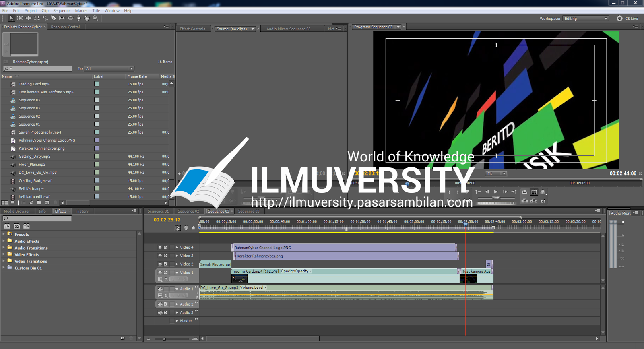Step forward one frame in Program monitor
644x349 pixels.
click(505, 192)
